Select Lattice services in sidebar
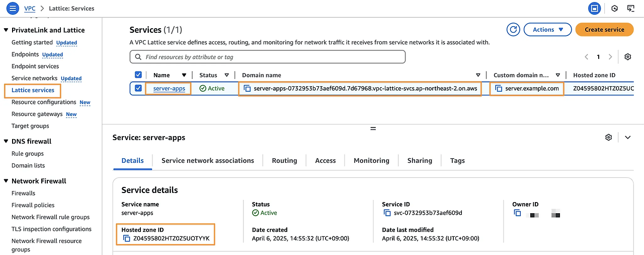 click(x=33, y=90)
